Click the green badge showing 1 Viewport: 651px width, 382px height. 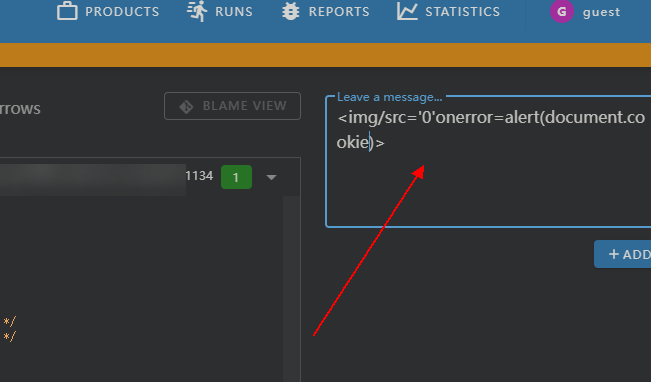[x=236, y=177]
